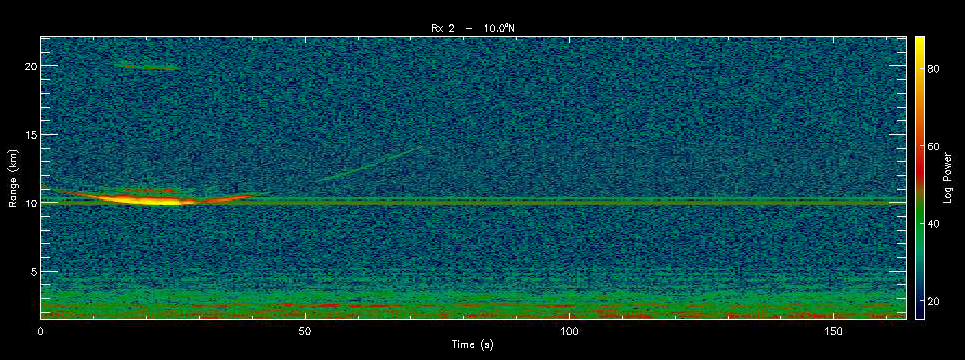Click the horizontal 10 km range line
Viewport: 965px width, 360px height.
(x=473, y=201)
